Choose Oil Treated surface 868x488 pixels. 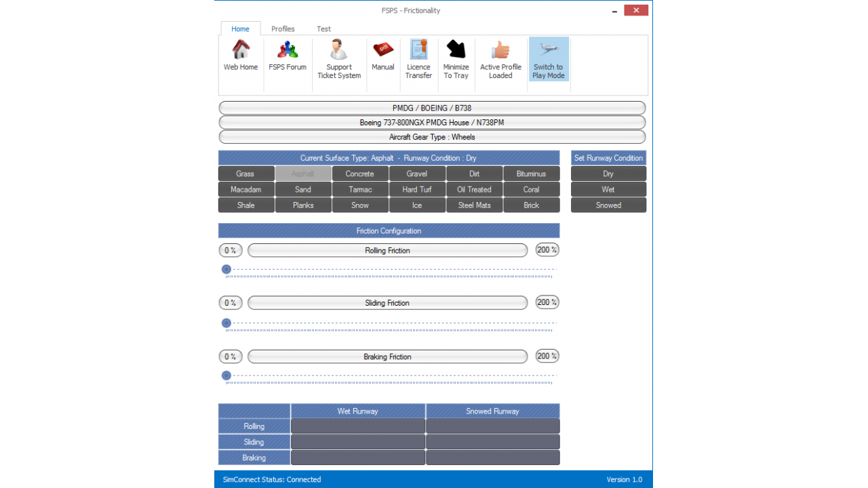[x=474, y=189]
